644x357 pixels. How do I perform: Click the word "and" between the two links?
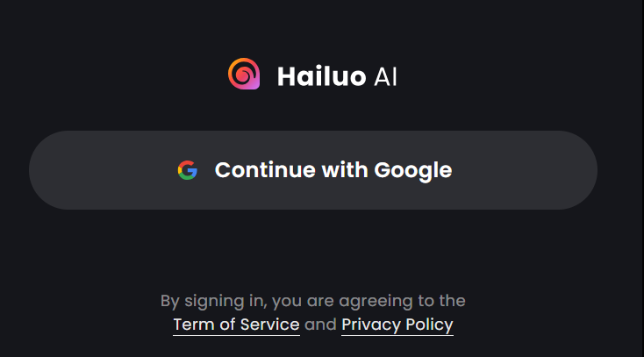pyautogui.click(x=320, y=325)
